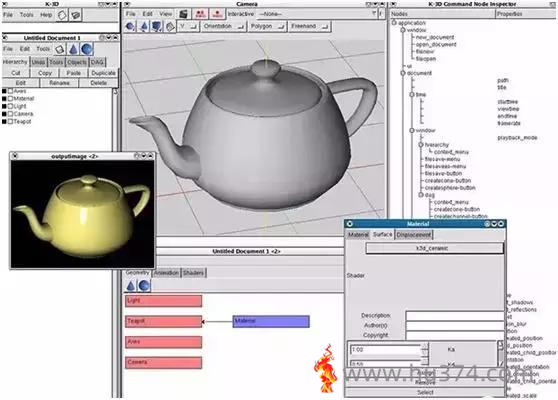Image resolution: width=558 pixels, height=400 pixels.
Task: Click the cone icon in Camera toolbar
Action: point(144,26)
